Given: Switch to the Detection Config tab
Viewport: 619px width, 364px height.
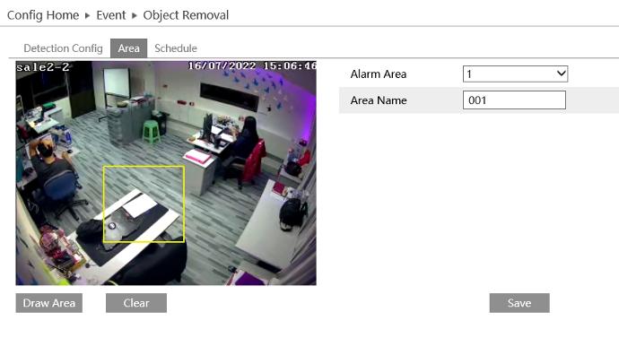Looking at the screenshot, I should tap(63, 48).
